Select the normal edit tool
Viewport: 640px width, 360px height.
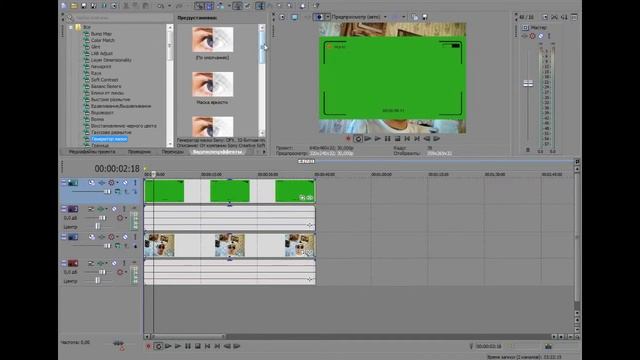(260, 6)
